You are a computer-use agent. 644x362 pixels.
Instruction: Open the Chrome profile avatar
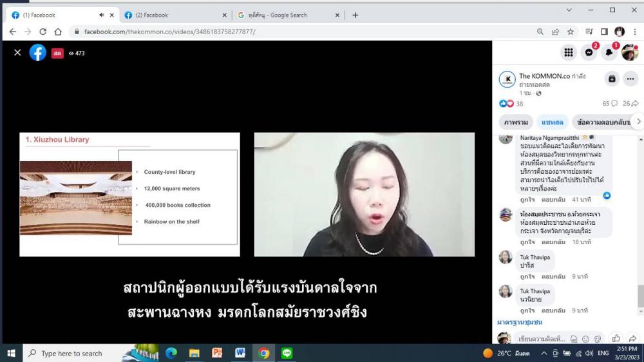[x=620, y=32]
